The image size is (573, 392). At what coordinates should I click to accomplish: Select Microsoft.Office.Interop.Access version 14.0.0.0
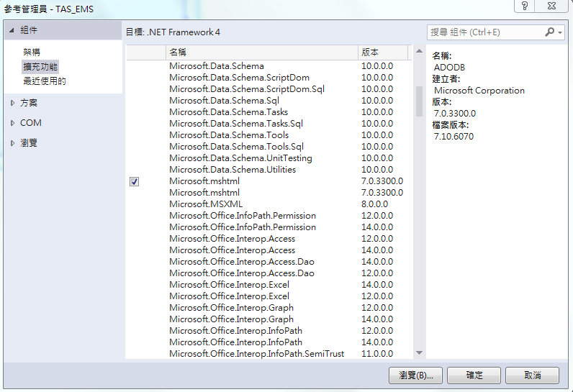(269, 250)
